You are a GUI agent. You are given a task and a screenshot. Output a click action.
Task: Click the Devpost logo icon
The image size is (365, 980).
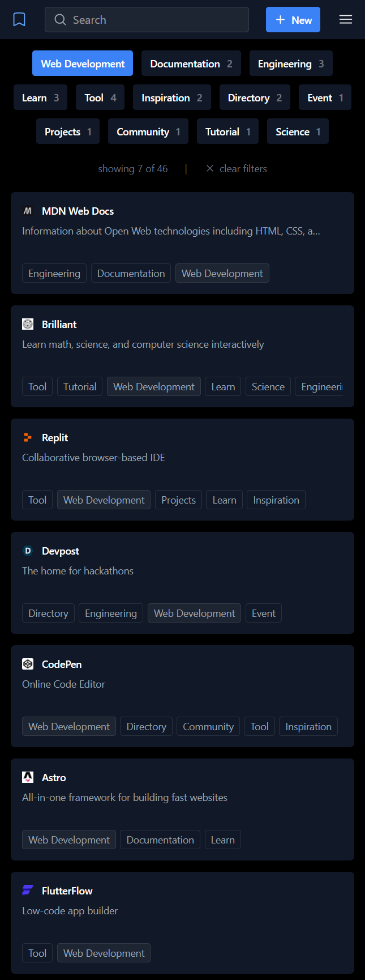click(28, 551)
